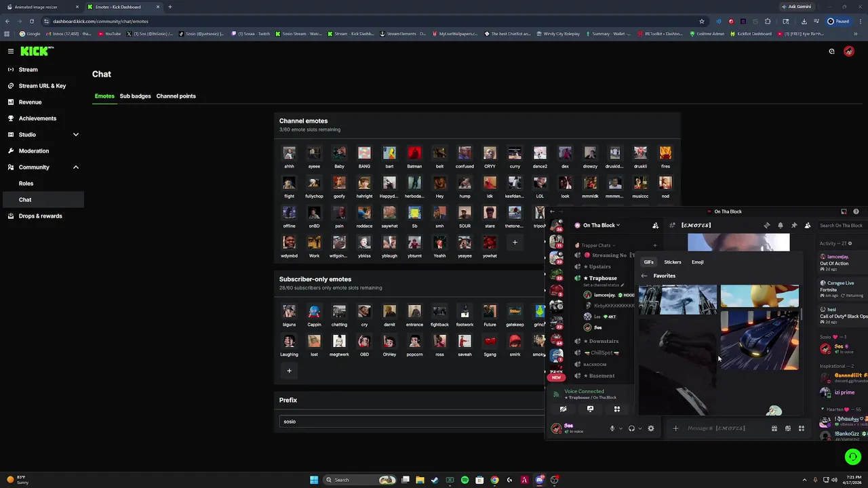Screen dimensions: 868x488
Task: Open the green help chat bubble
Action: pos(852,457)
